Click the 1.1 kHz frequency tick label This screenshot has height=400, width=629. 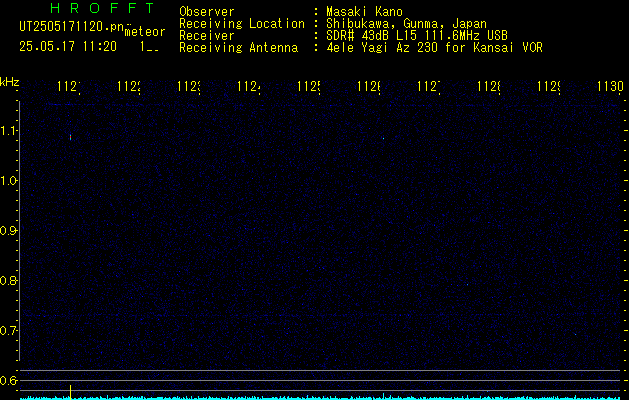click(x=9, y=130)
